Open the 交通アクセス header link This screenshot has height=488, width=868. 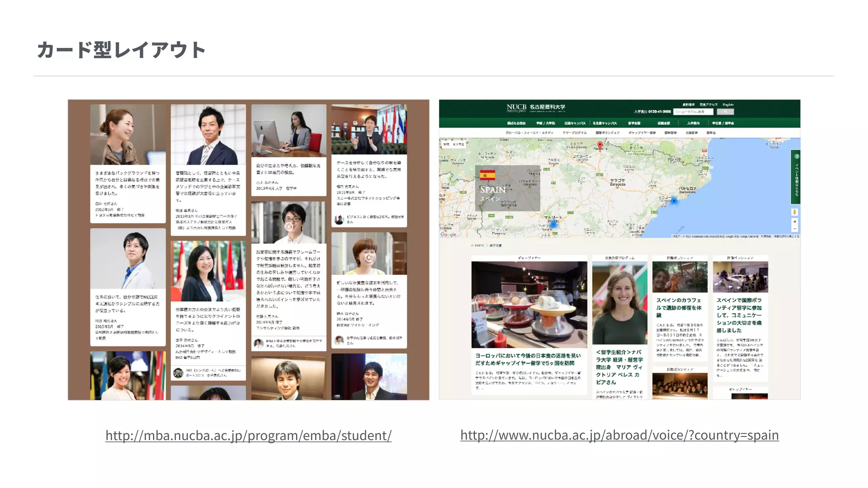tap(708, 104)
